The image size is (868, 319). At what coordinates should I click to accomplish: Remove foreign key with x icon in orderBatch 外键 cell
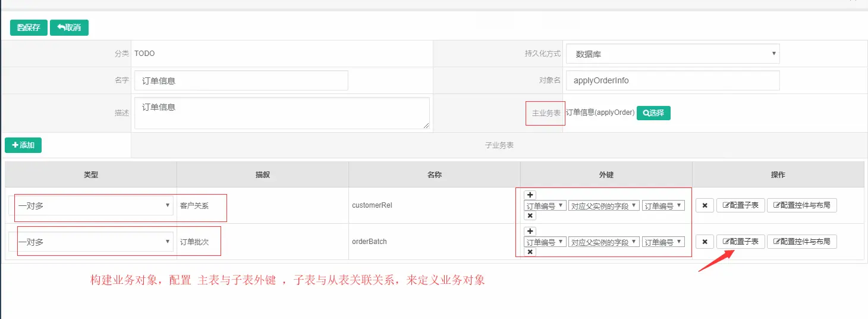click(530, 252)
